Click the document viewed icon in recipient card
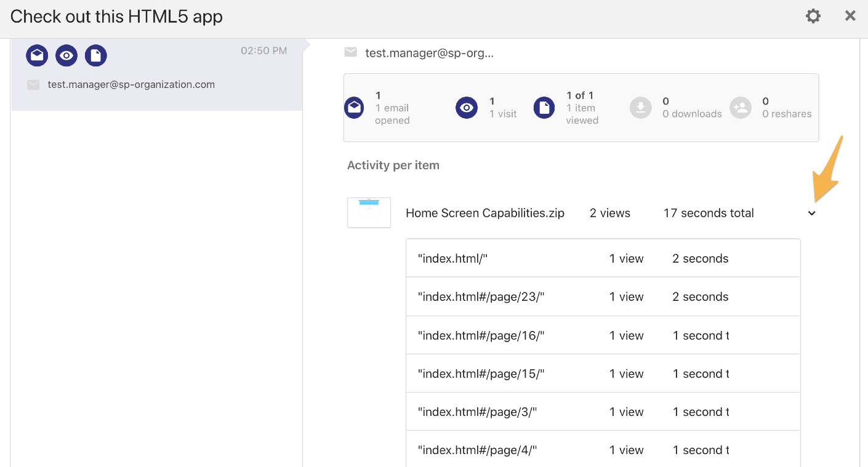Viewport: 868px width, 467px height. 96,55
